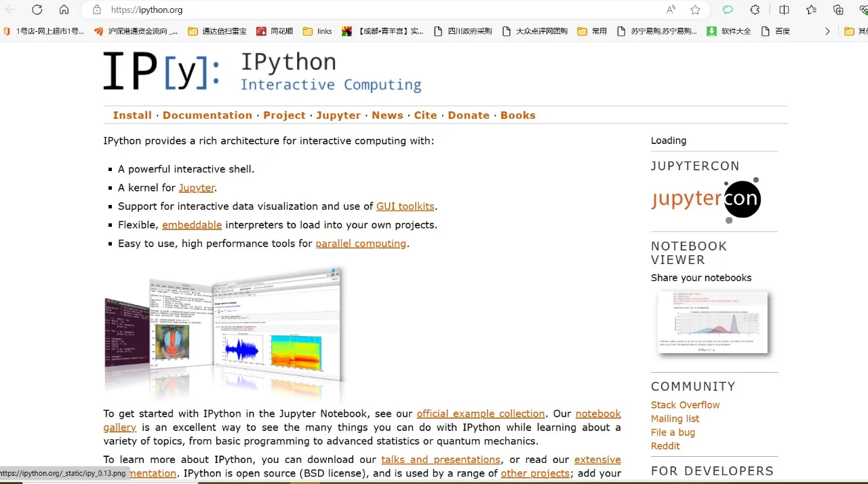Open the Collections icon
The width and height of the screenshot is (868, 484).
pos(838,10)
